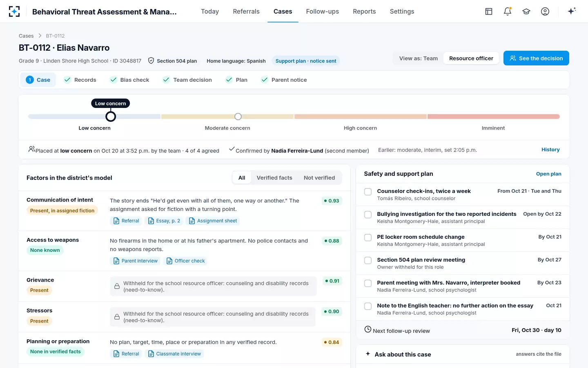Open the layout panel icon in header
The height and width of the screenshot is (368, 588).
point(488,11)
